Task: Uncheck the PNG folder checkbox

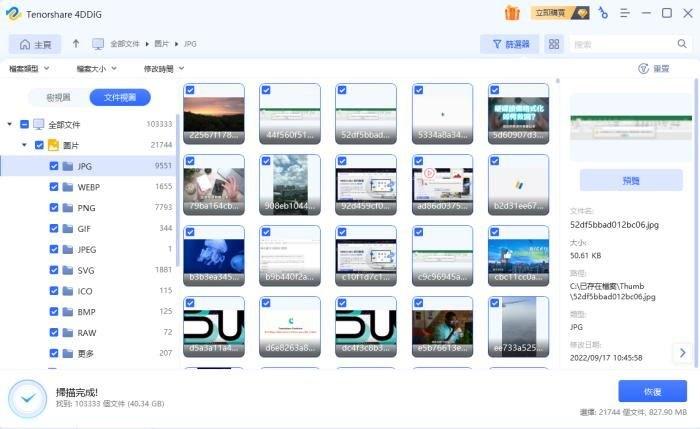Action: tap(54, 208)
